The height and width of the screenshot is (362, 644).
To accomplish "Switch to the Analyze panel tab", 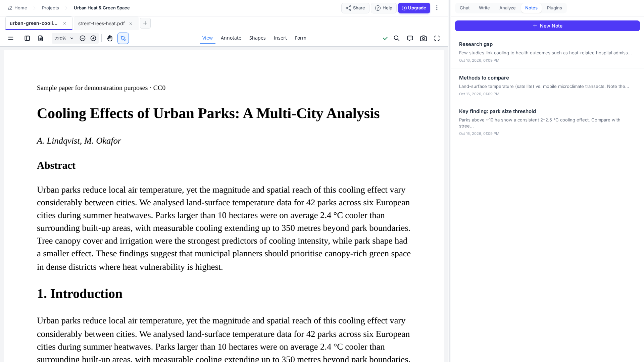I will [507, 8].
